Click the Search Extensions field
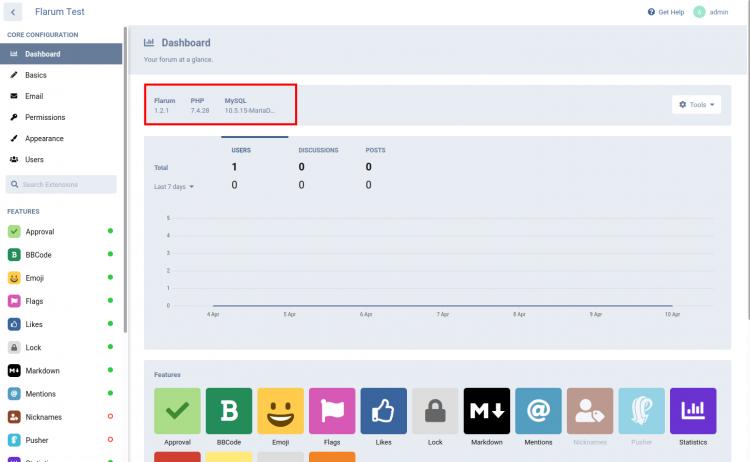The image size is (750, 462). tap(62, 184)
